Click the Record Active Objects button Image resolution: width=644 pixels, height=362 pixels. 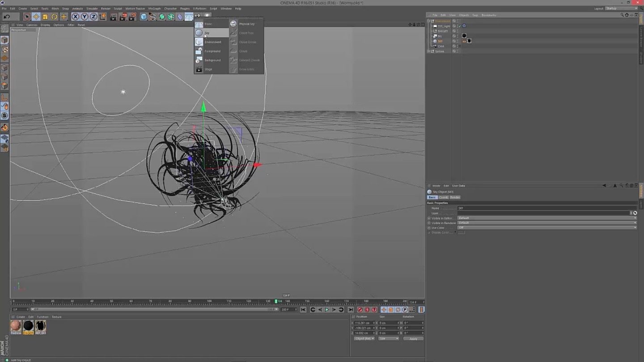360,310
